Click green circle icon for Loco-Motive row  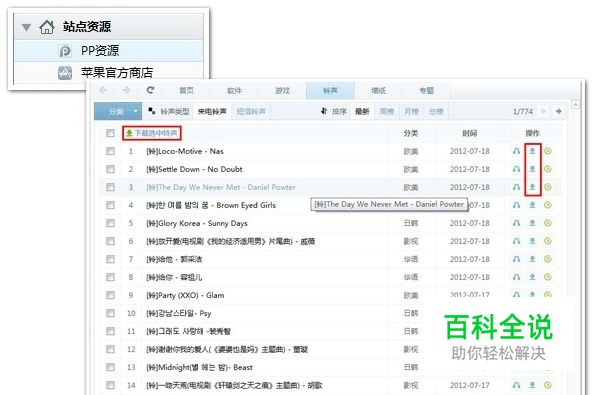(x=548, y=151)
